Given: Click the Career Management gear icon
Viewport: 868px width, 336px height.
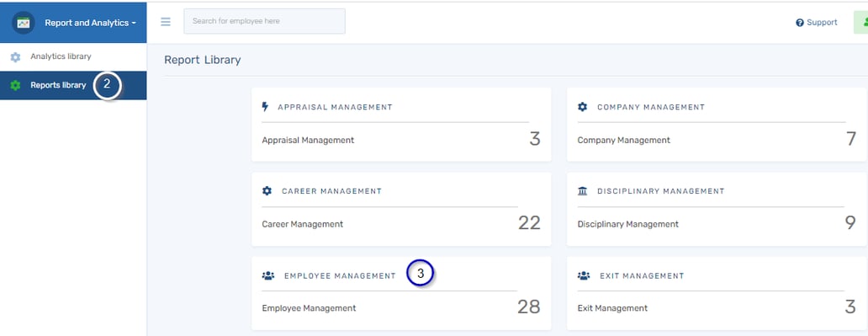Looking at the screenshot, I should 267,190.
